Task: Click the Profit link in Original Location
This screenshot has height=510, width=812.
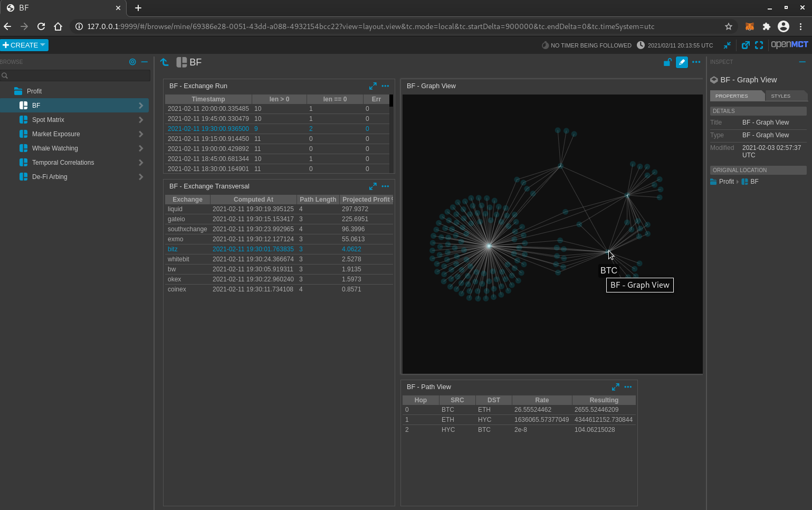Action: [x=722, y=182]
